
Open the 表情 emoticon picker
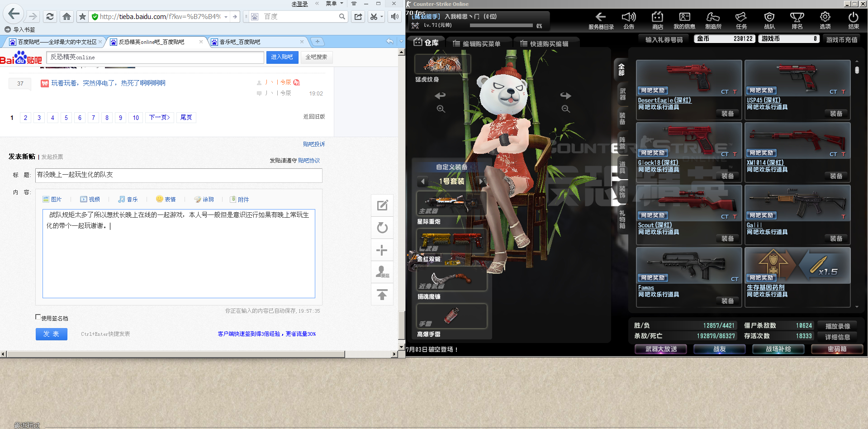pos(166,200)
